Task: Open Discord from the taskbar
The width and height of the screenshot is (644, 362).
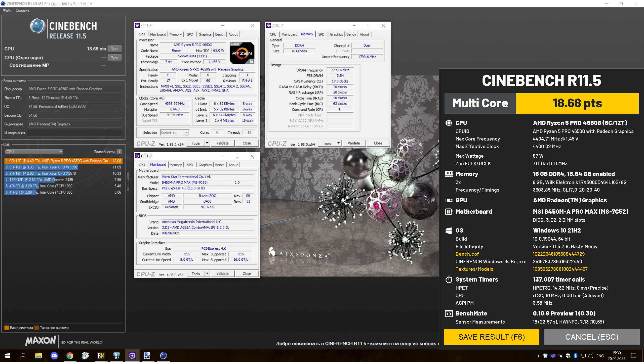Action: pyautogui.click(x=54, y=356)
